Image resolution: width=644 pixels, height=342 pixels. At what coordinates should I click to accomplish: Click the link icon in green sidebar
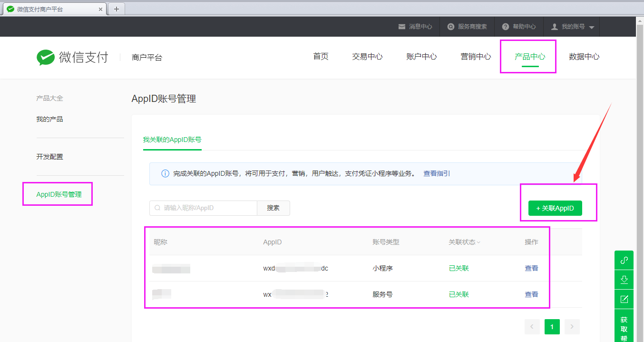point(624,260)
